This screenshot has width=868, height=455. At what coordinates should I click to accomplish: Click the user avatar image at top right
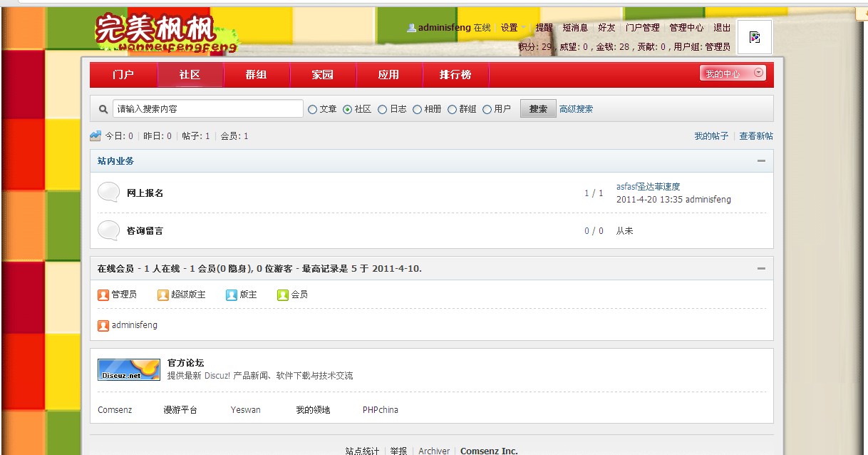tap(755, 37)
